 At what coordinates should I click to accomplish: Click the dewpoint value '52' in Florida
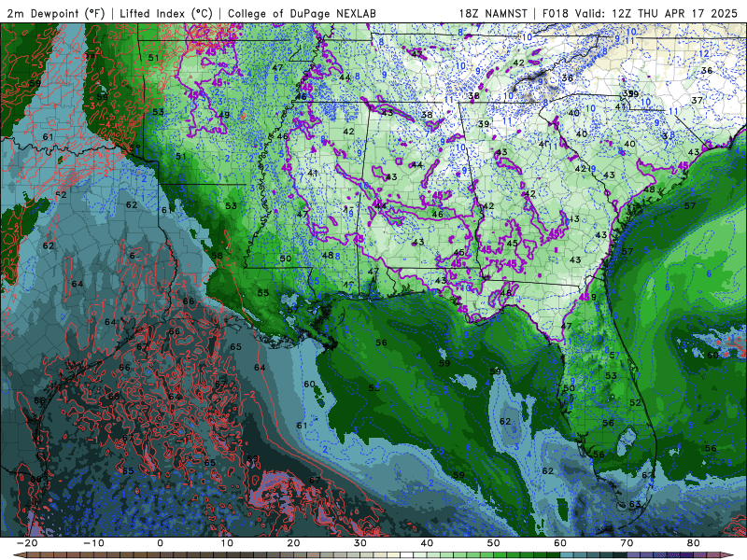[x=635, y=403]
